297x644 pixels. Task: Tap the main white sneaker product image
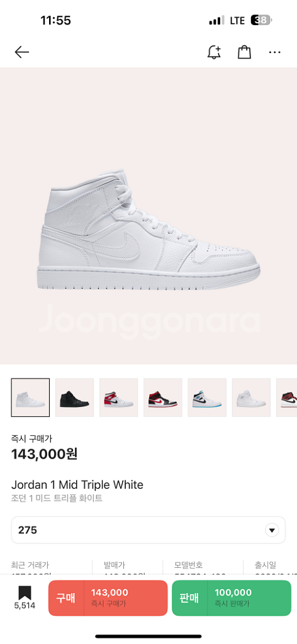point(148,230)
